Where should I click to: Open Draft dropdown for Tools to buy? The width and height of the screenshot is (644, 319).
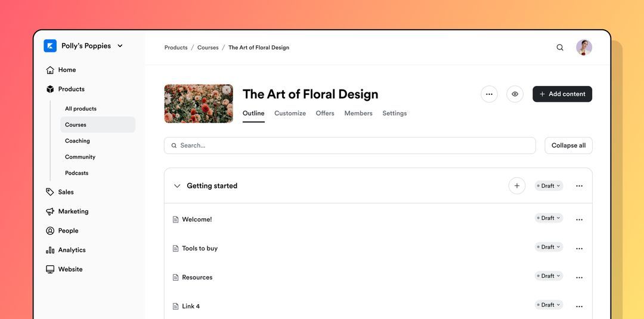[x=549, y=247]
